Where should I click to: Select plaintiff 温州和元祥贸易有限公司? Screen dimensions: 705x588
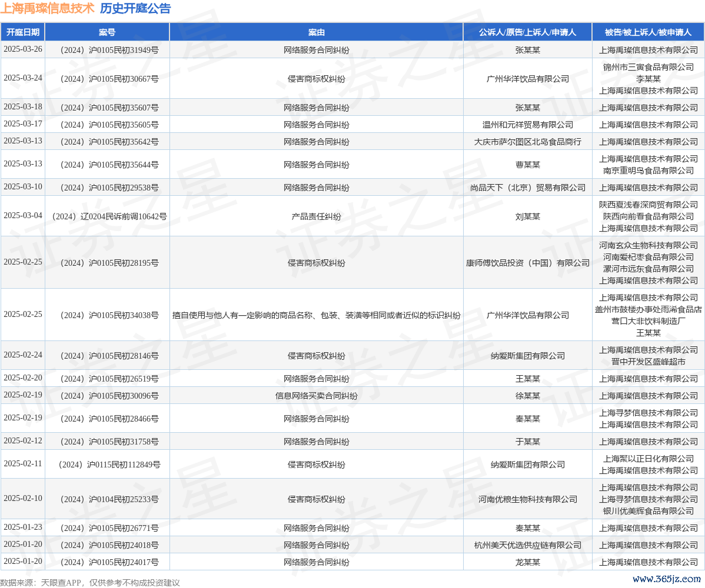point(528,125)
